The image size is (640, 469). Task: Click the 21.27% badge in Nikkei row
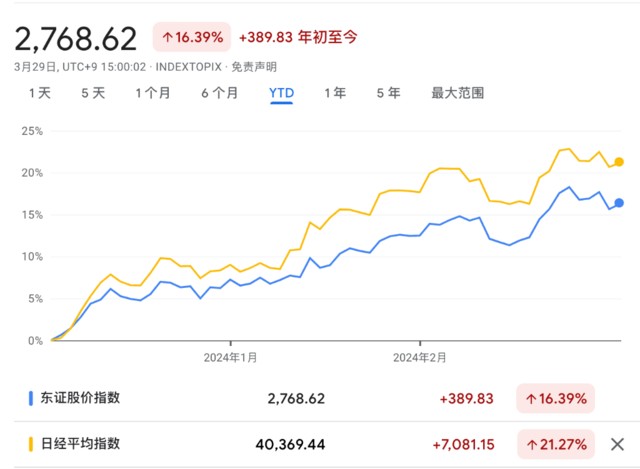(x=555, y=442)
